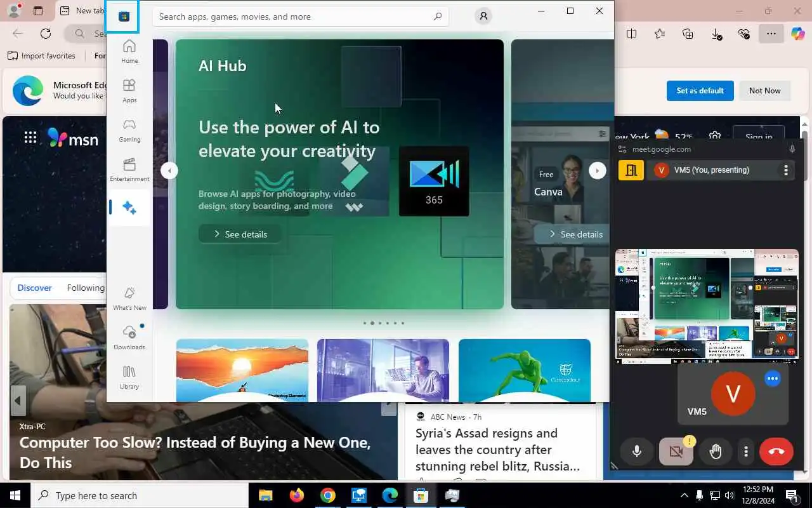Go to the Gaming section in Store

pos(129,130)
